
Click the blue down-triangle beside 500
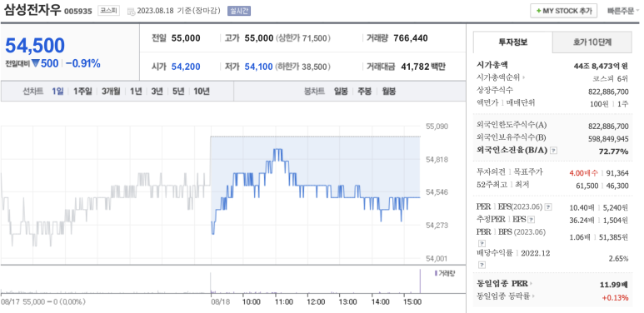tap(35, 63)
